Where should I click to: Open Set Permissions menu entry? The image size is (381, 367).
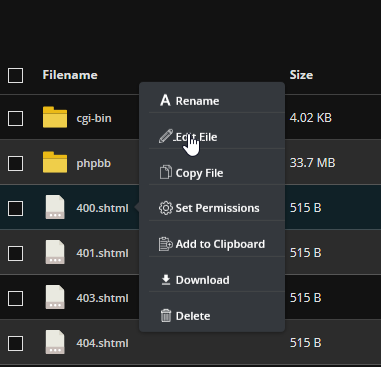[x=217, y=208]
